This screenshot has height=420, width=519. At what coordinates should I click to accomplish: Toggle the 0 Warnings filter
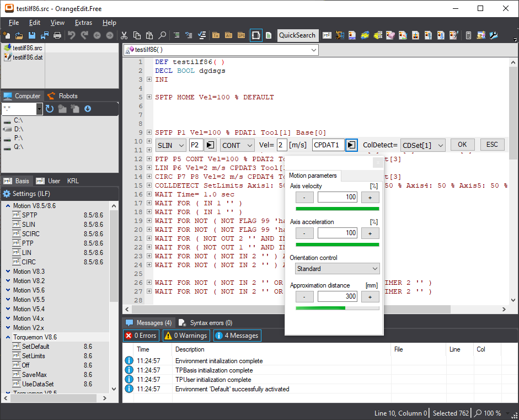click(185, 336)
